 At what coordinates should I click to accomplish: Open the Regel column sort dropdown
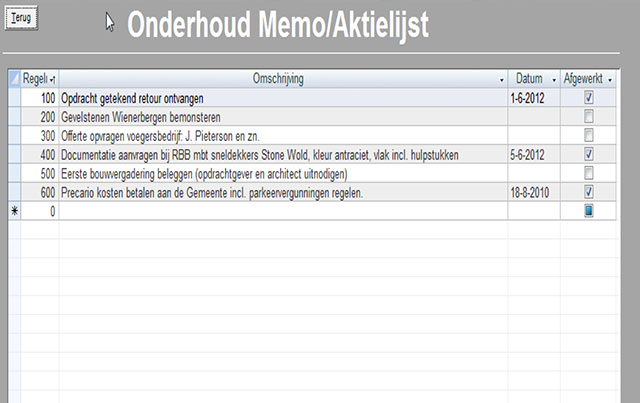[53, 79]
